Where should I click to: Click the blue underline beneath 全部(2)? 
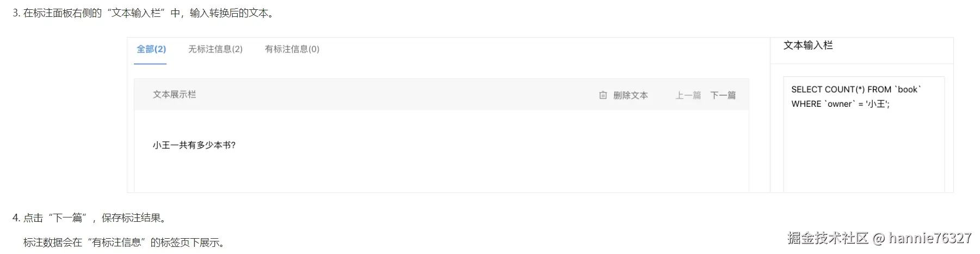(x=150, y=64)
